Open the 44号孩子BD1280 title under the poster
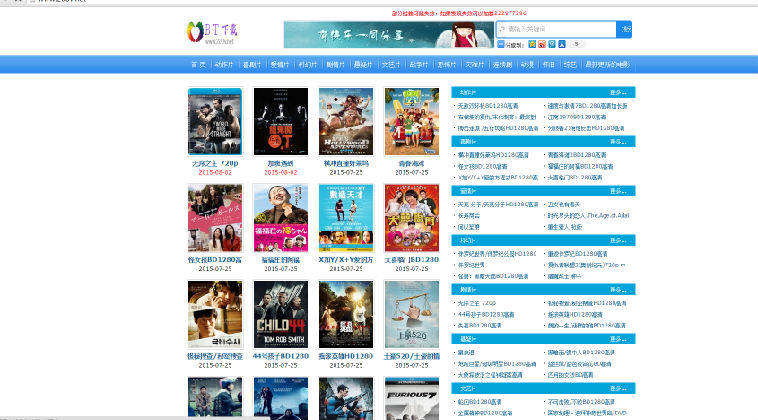 tap(281, 356)
